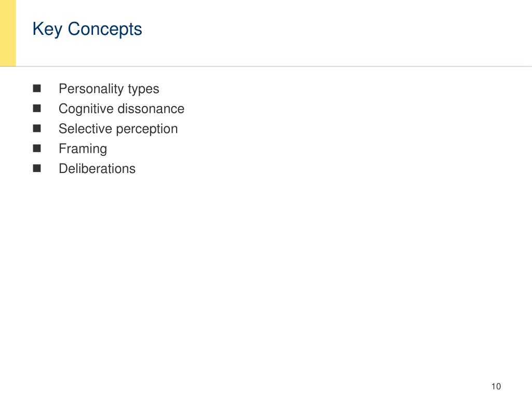
Task: Select the Personality types bullet text
Action: point(109,89)
